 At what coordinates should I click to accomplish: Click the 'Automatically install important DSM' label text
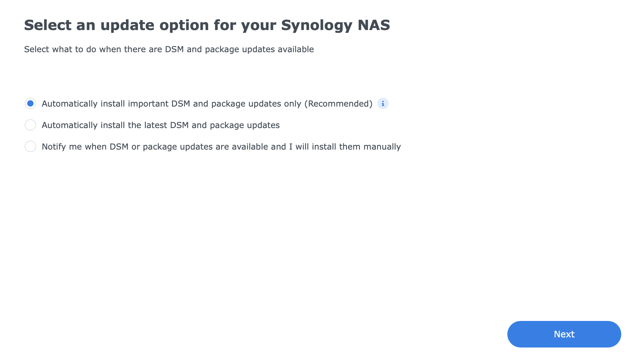tap(207, 104)
